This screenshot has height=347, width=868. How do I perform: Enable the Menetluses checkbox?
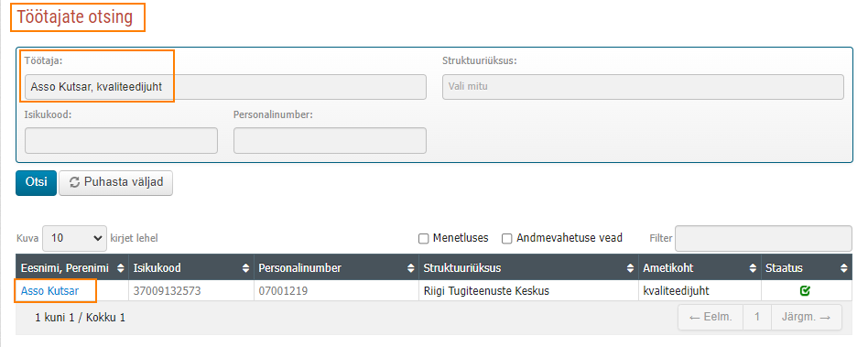coord(424,239)
